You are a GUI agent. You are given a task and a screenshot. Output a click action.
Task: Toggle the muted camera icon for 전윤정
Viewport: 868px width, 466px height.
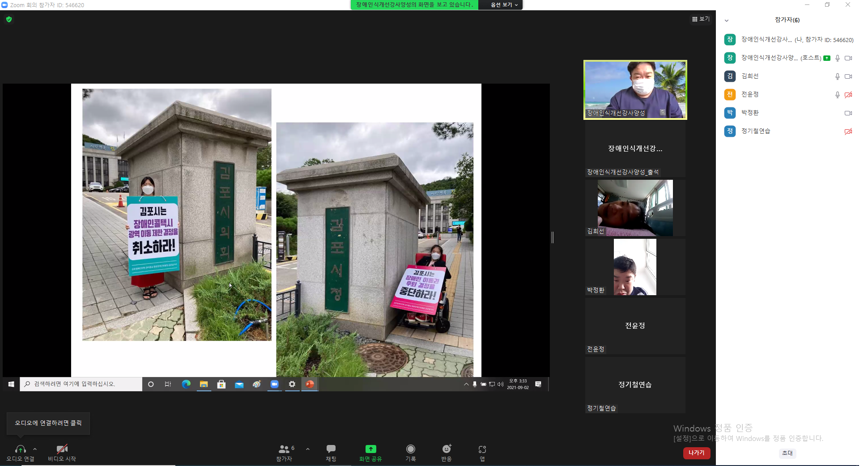848,95
